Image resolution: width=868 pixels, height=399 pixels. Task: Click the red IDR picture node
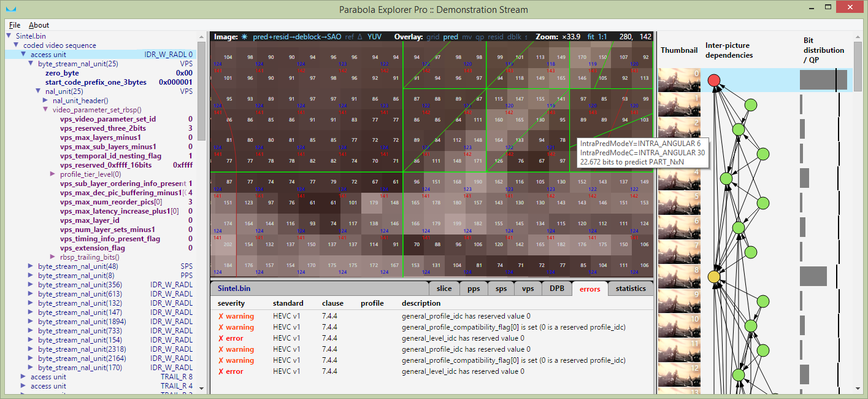coord(714,80)
